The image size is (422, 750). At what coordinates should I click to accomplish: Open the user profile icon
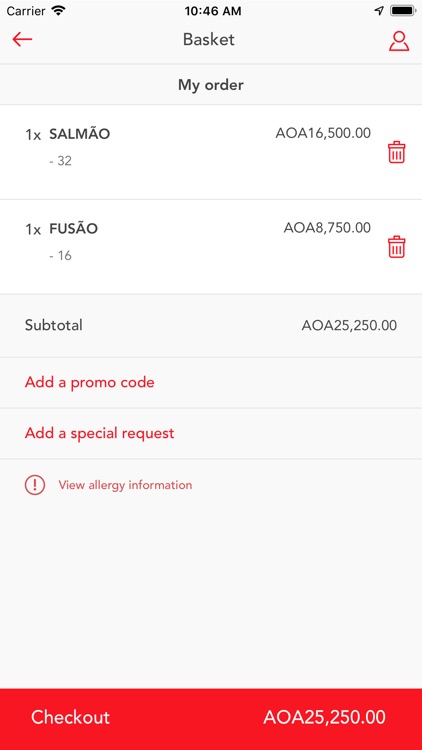399,41
